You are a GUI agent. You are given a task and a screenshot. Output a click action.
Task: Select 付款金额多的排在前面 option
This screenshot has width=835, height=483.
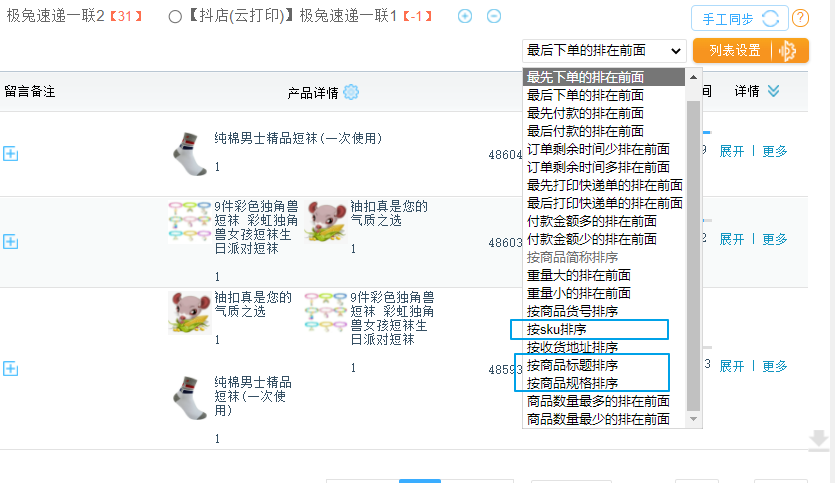tap(604, 221)
